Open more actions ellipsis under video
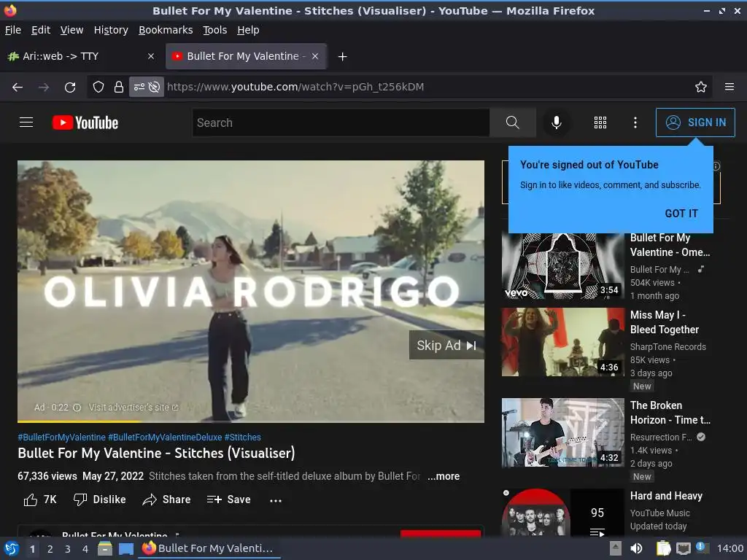747x560 pixels. [275, 500]
